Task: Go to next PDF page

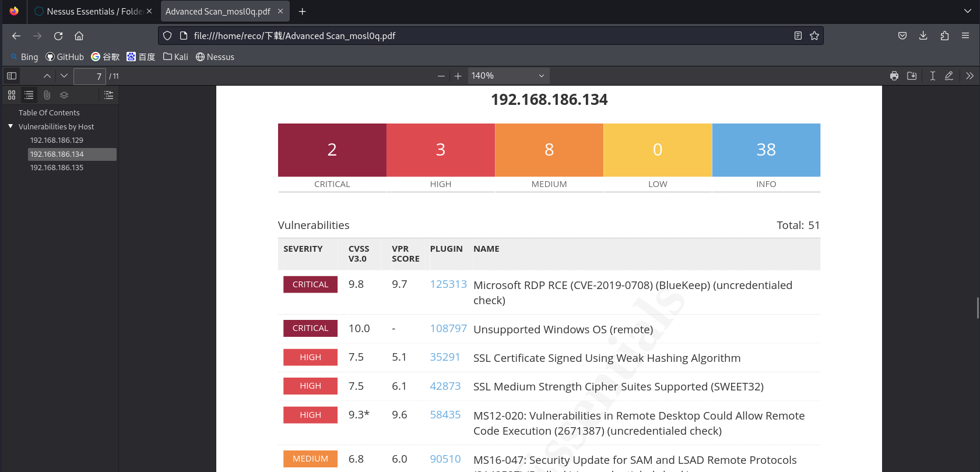Action: click(x=64, y=76)
